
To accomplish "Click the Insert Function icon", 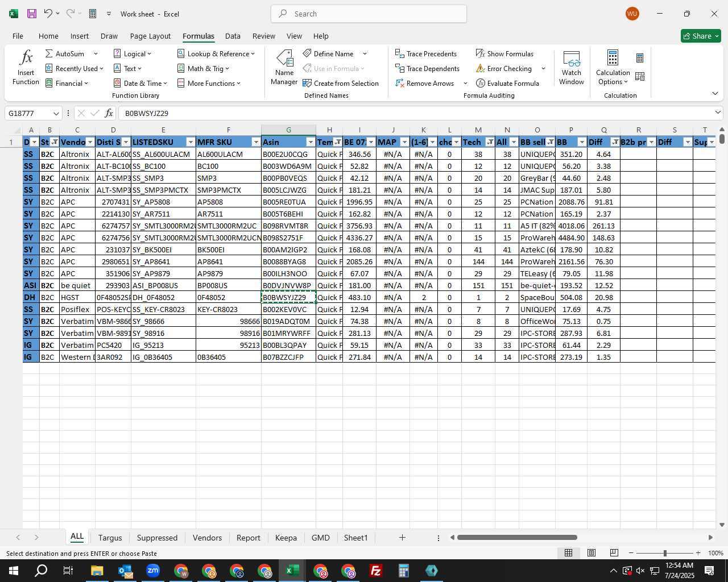I will [x=26, y=68].
